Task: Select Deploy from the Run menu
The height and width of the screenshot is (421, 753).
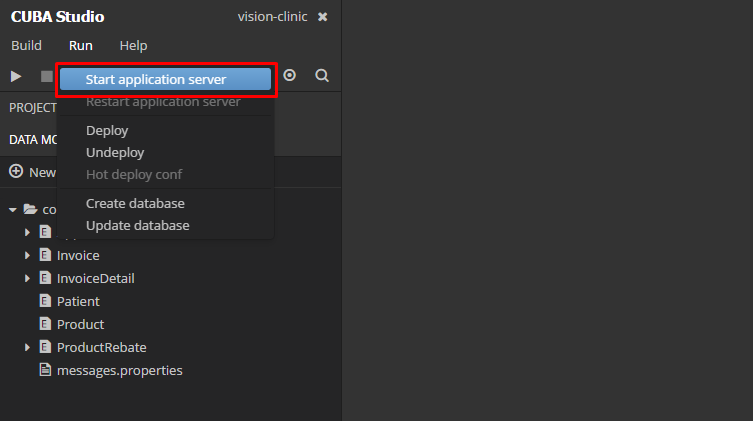Action: coord(107,130)
